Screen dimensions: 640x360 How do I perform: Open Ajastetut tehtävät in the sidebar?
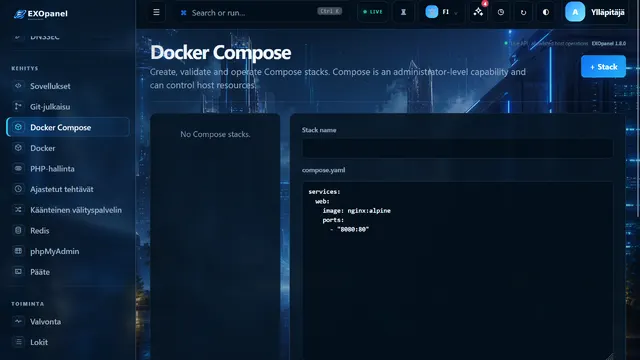coord(68,189)
